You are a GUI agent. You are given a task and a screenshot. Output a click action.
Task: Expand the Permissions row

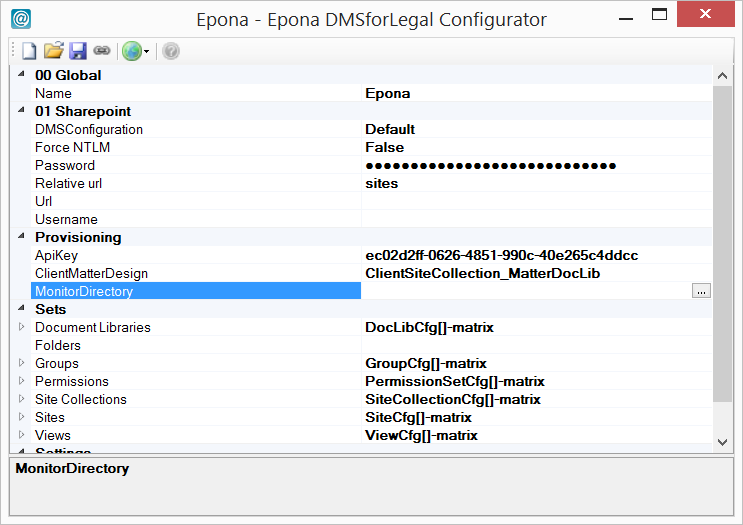click(21, 381)
